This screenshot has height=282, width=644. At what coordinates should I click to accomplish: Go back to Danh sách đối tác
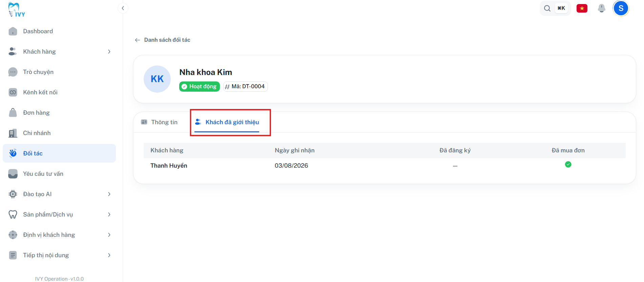(x=163, y=40)
